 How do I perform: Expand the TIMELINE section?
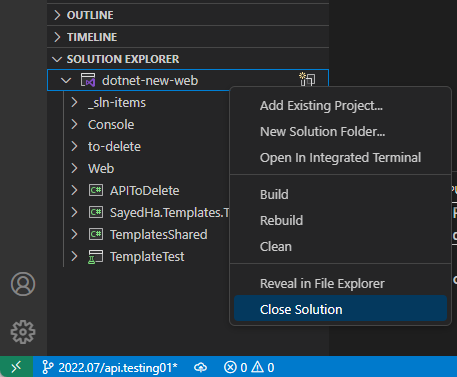click(x=57, y=37)
